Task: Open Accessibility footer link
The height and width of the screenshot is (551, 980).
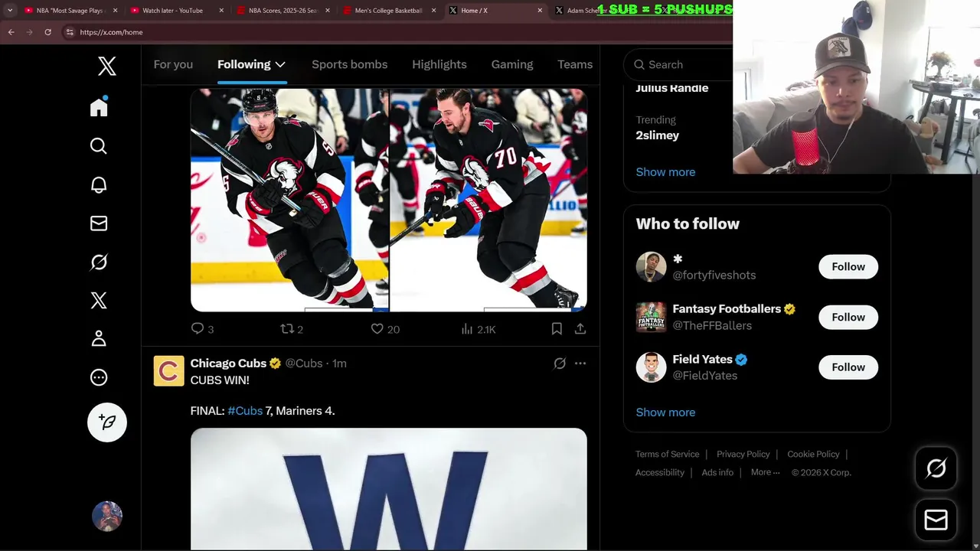Action: (x=660, y=472)
